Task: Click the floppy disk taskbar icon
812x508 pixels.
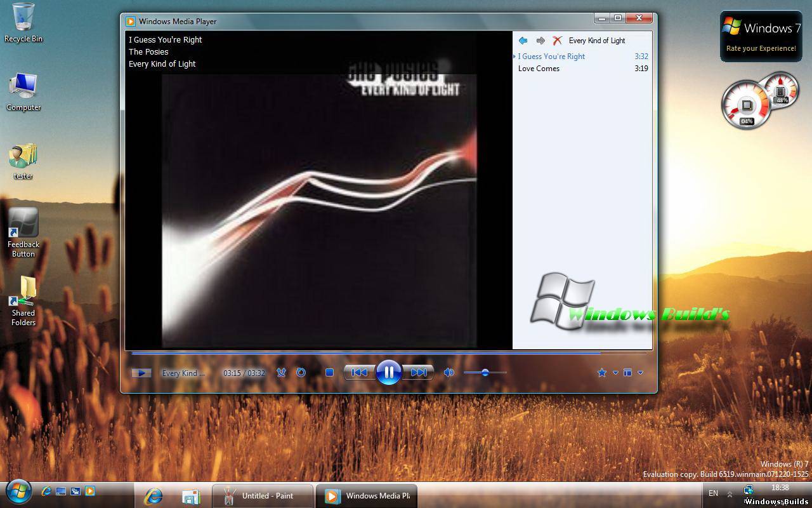Action: click(191, 496)
